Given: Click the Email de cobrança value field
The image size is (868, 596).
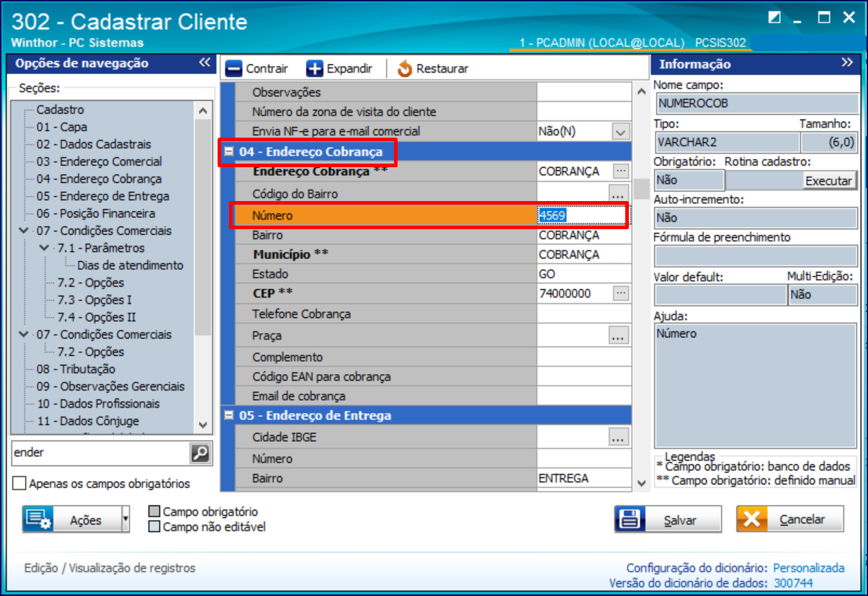Looking at the screenshot, I should tap(583, 396).
